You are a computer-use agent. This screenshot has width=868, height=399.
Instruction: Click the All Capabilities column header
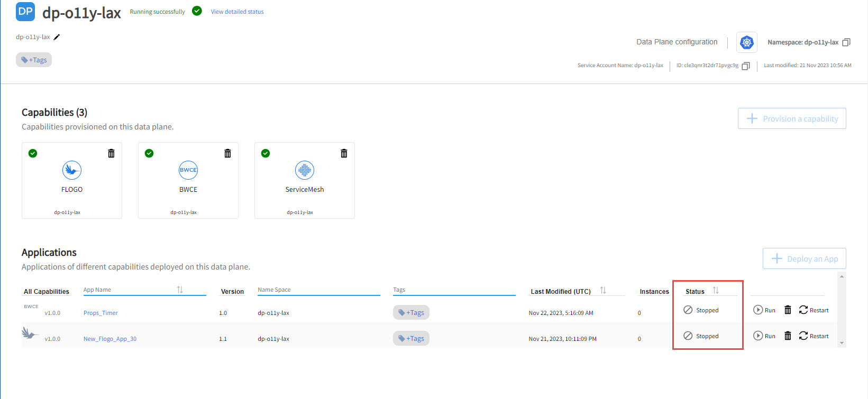tap(47, 291)
